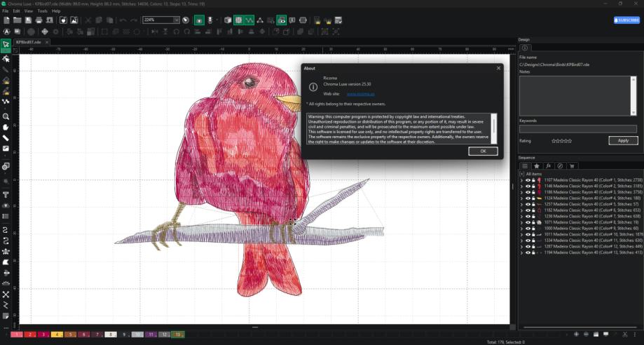
Task: Expand the 1146 Madeira color 2 sequence item
Action: pos(521,186)
